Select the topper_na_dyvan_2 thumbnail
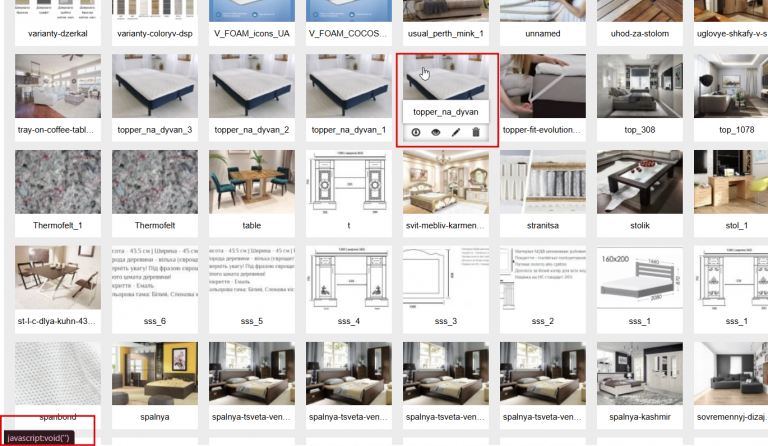Screen dimensions: 768x446 (252, 86)
